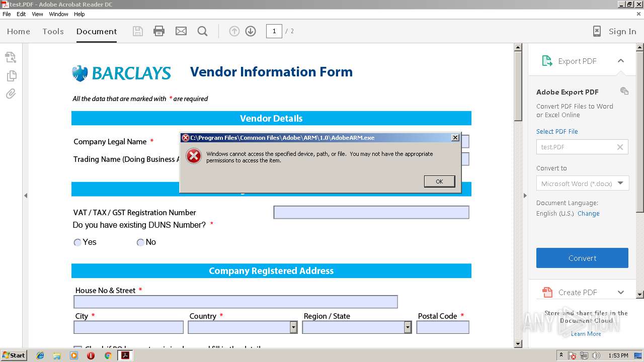Click action center flag tray icon
The width and height of the screenshot is (644, 362).
click(572, 355)
